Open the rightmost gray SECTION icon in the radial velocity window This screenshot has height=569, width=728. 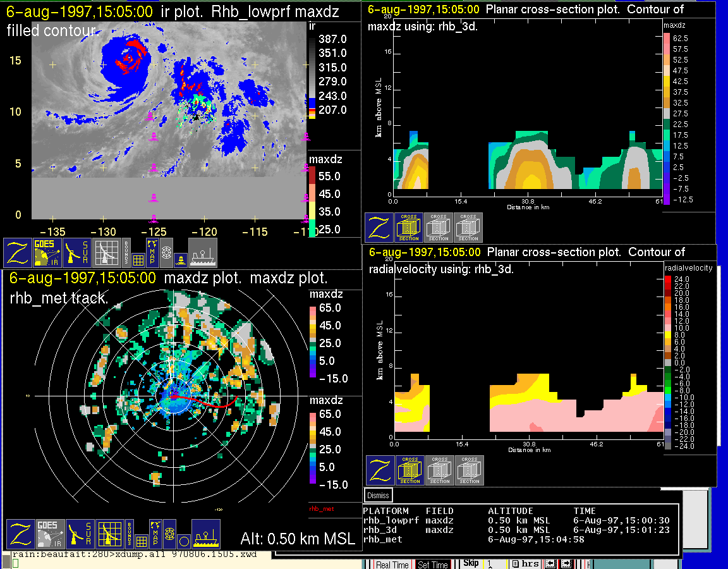[x=469, y=470]
